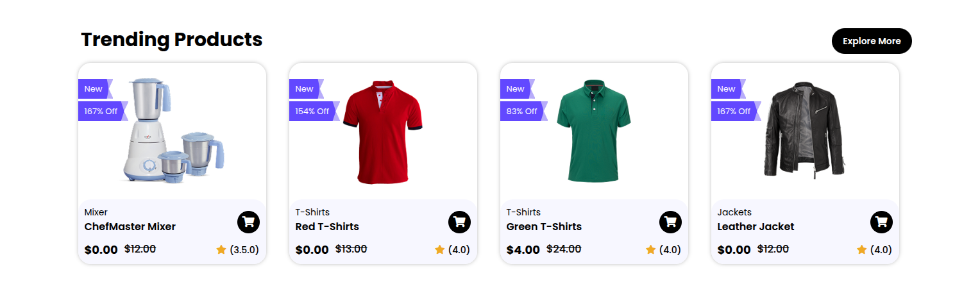Open the ChefMaster Mixer product title
The image size is (980, 300).
pos(130,226)
